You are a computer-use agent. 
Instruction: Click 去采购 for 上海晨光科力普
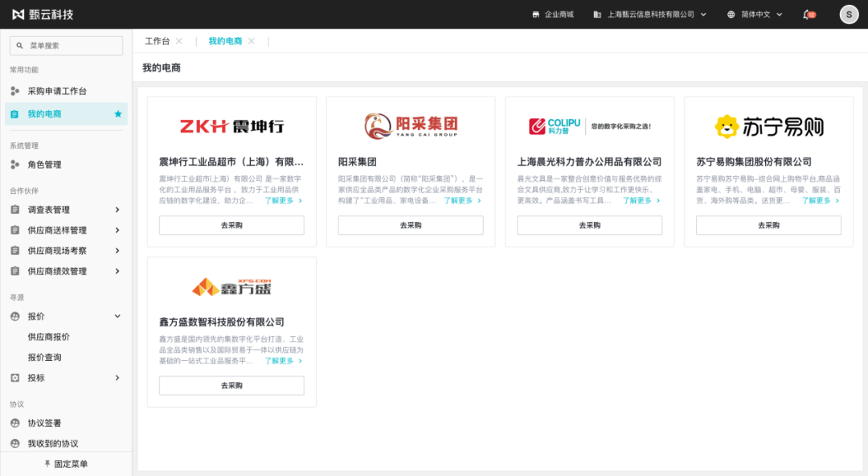(x=590, y=225)
